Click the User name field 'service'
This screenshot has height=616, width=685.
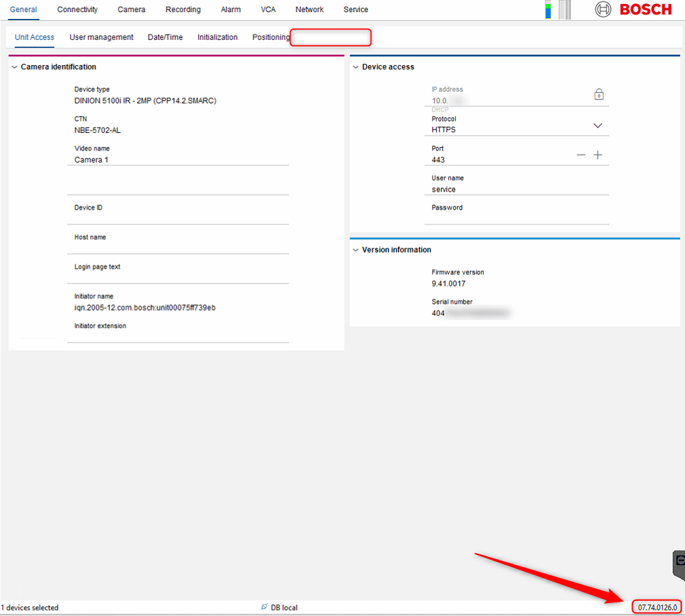click(516, 189)
